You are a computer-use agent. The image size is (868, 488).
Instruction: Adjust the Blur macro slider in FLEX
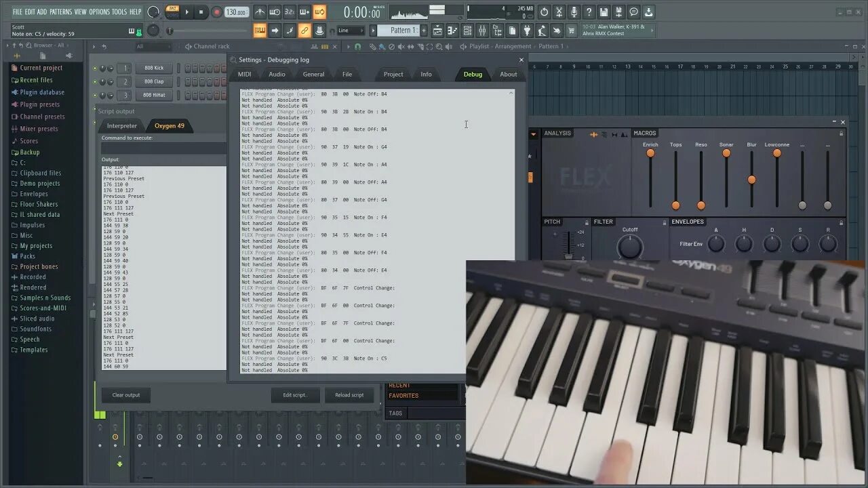point(751,180)
